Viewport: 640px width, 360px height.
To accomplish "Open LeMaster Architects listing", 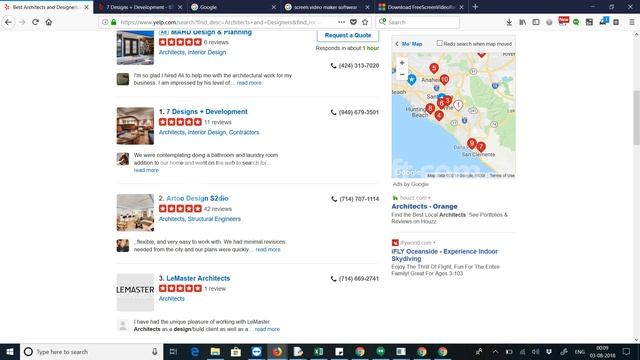I will [198, 278].
